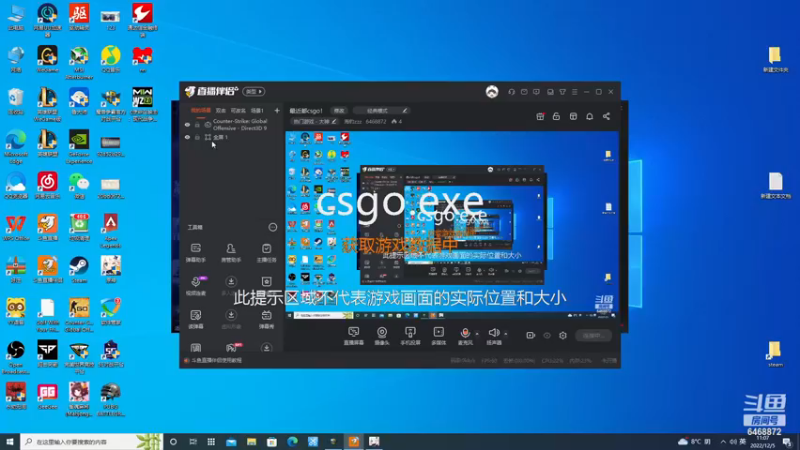The height and width of the screenshot is (450, 800).
Task: Mute the 扬声器 speaker
Action: (x=493, y=333)
